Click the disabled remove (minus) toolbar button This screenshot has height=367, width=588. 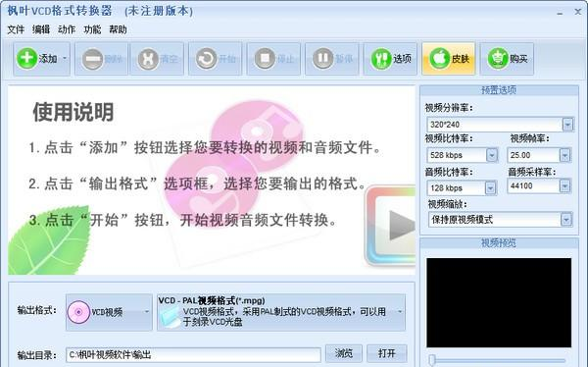(102, 59)
